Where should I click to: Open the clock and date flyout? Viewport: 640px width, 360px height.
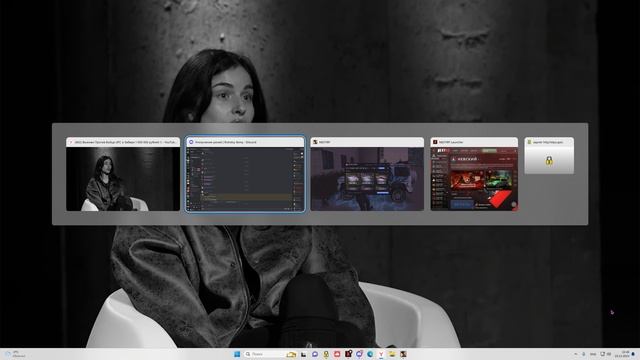622,354
